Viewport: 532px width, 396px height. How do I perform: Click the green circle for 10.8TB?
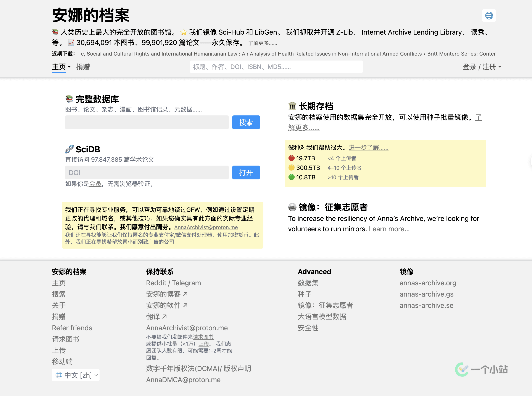point(291,177)
